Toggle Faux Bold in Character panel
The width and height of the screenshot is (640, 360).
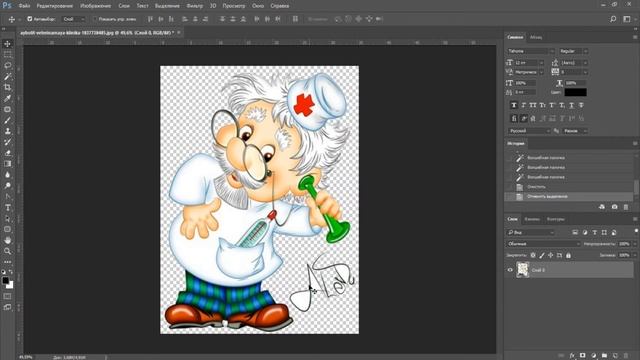pyautogui.click(x=514, y=105)
